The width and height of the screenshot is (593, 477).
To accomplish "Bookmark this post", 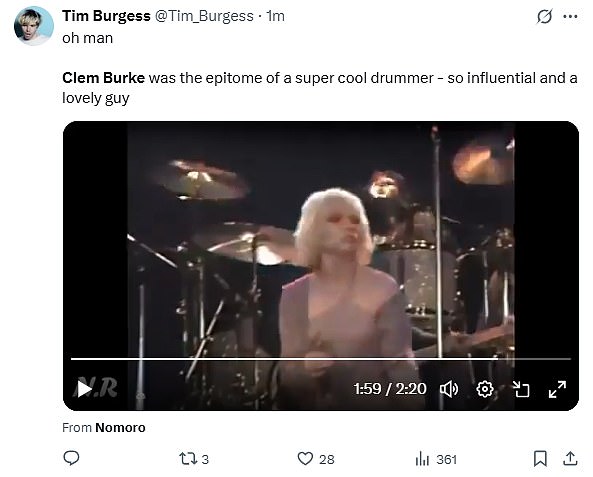I will click(540, 458).
